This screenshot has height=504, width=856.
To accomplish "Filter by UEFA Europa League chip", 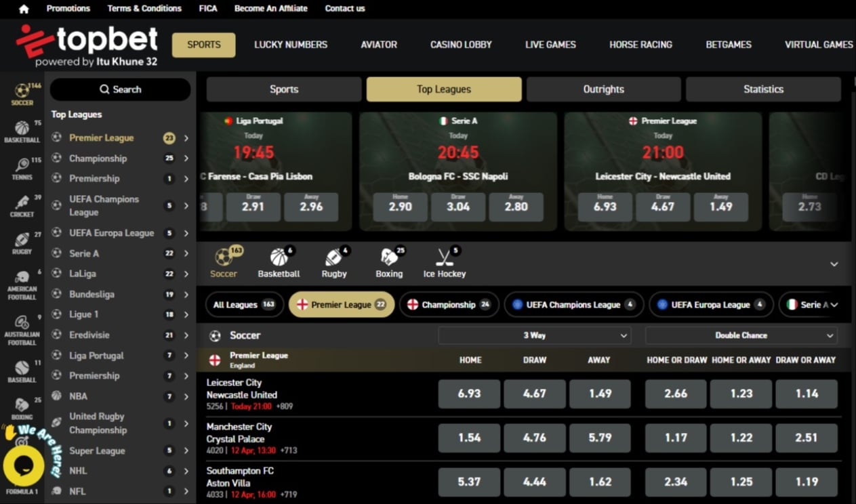I will click(x=711, y=305).
